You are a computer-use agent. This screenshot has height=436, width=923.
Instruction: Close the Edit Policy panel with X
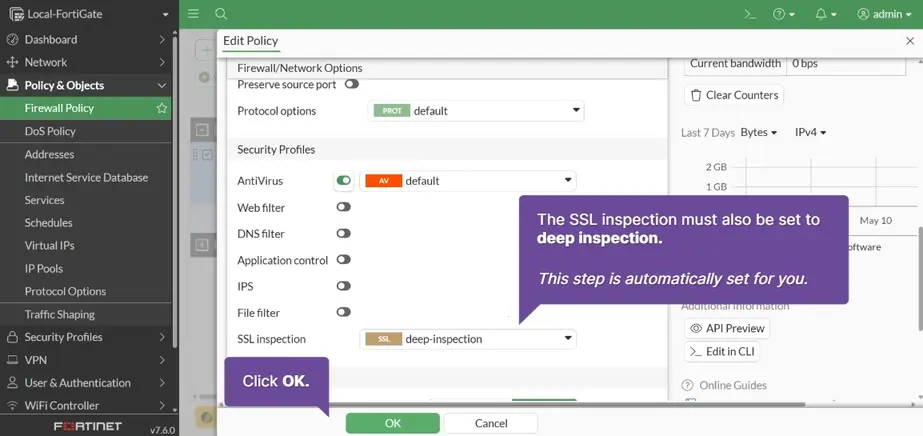(x=909, y=41)
